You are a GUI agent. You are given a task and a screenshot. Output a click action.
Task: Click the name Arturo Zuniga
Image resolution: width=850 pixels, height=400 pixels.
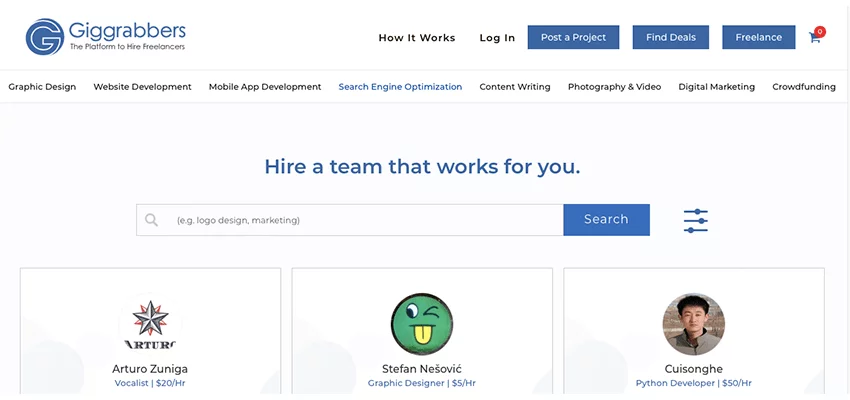click(150, 369)
